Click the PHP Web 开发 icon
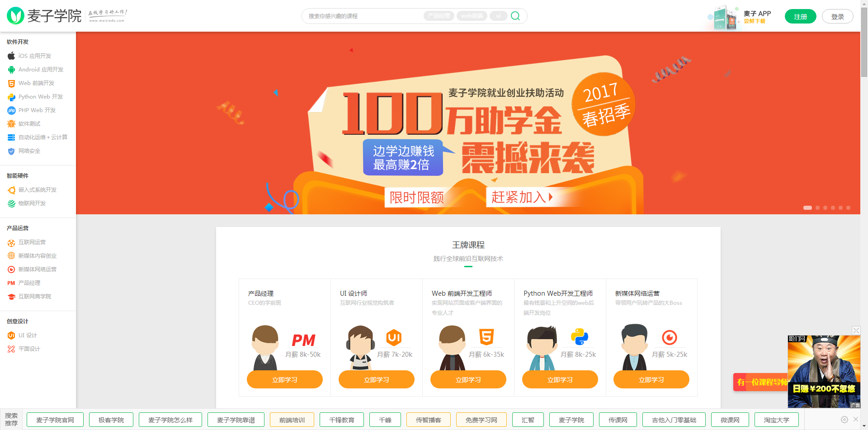868x430 pixels. (11, 110)
